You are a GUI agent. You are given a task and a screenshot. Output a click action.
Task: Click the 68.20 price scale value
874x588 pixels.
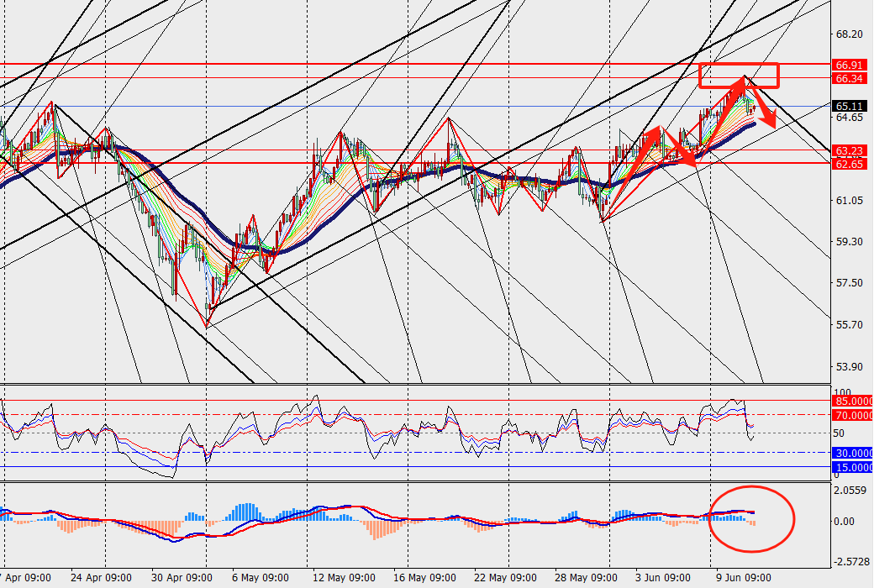tap(849, 34)
